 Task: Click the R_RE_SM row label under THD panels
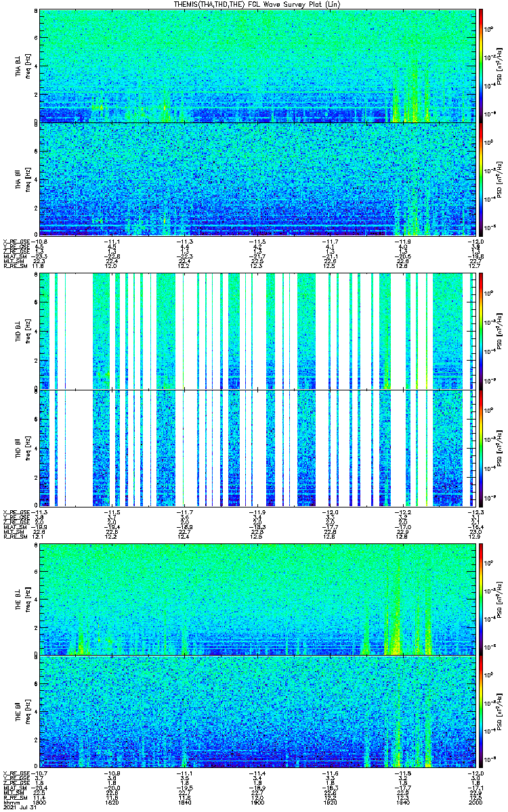click(x=16, y=537)
